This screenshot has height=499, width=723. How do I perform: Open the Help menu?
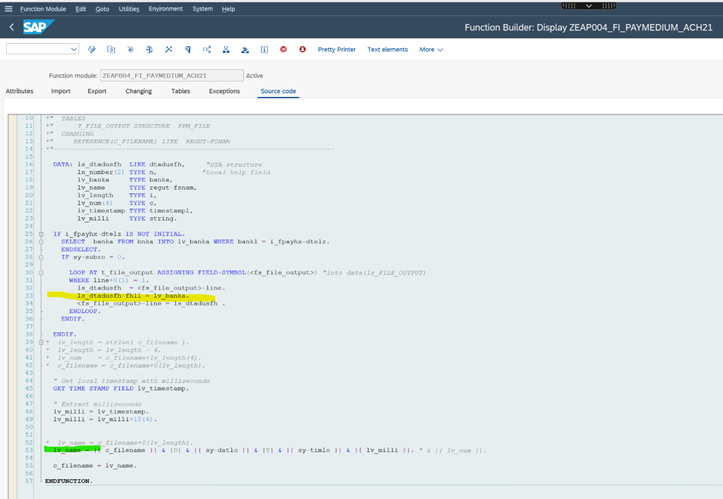click(228, 9)
